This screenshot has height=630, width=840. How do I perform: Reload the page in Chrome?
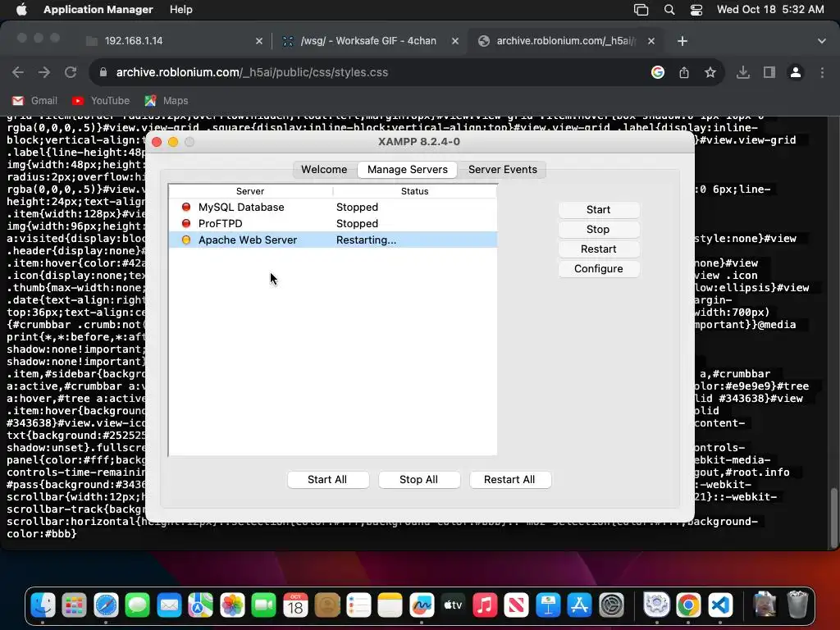point(71,72)
